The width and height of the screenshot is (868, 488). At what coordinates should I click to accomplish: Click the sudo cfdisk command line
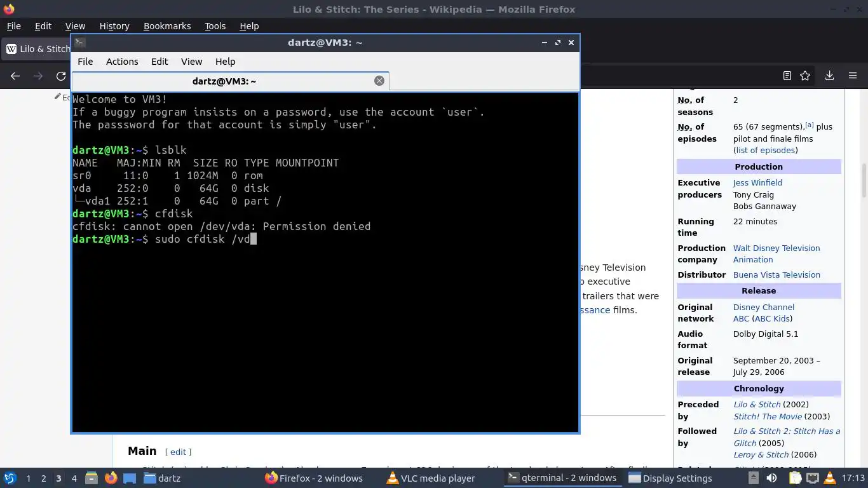coord(165,239)
